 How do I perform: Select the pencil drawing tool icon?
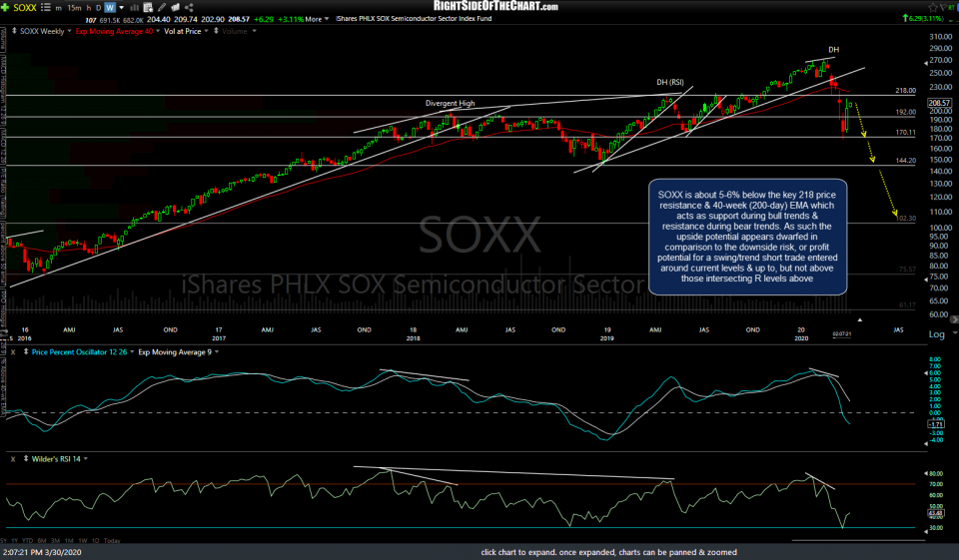[x=162, y=8]
